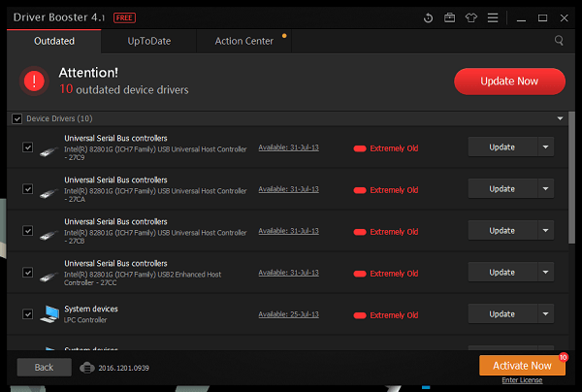Viewport: 582px width, 392px height.
Task: Open the Tools toolbox icon
Action: [449, 17]
